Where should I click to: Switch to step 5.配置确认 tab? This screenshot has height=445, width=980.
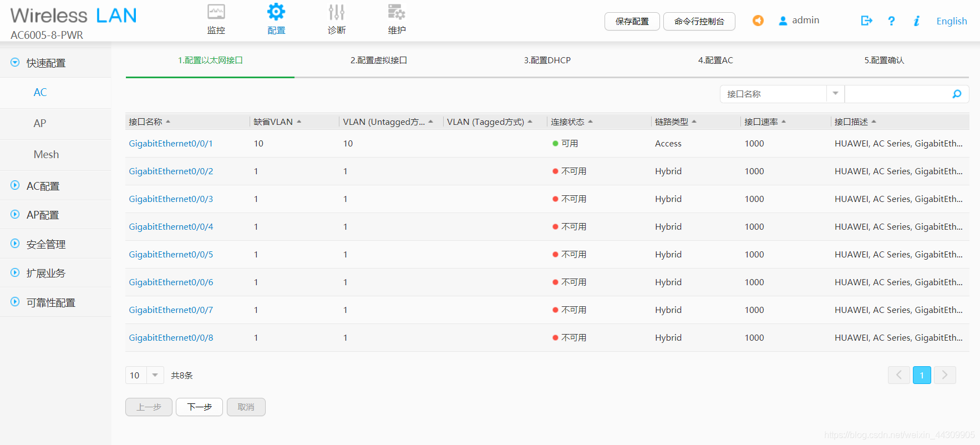[884, 60]
